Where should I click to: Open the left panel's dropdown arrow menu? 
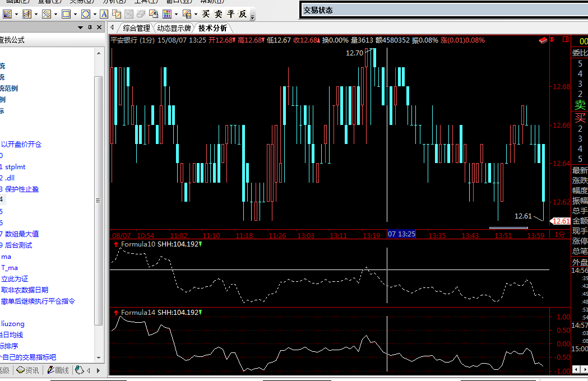[80, 27]
